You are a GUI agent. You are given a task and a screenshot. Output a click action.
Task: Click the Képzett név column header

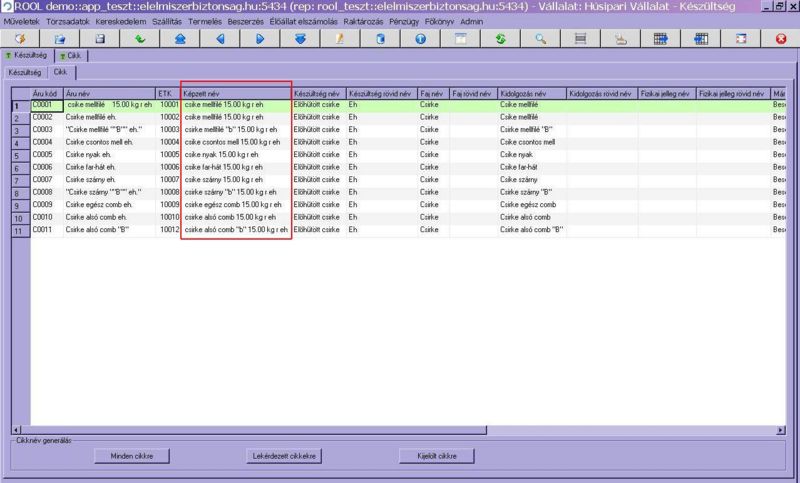click(x=236, y=94)
